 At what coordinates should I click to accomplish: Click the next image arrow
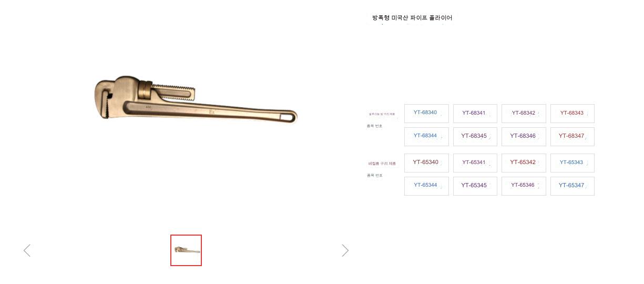[x=345, y=250]
